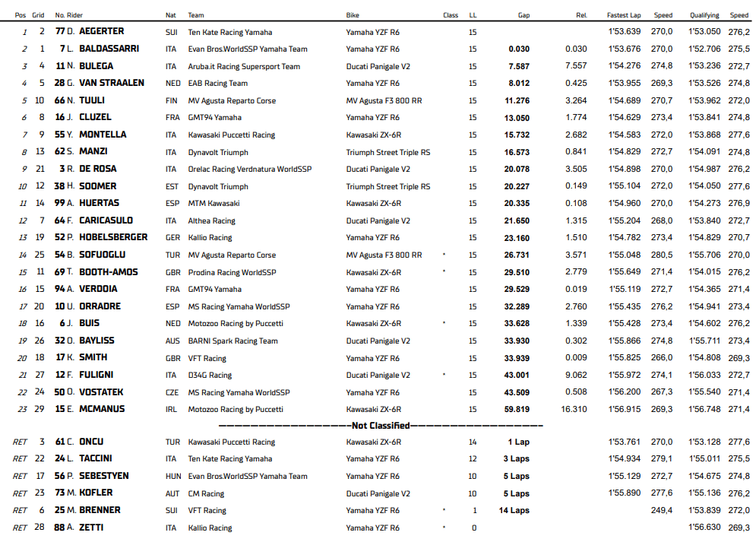Click the Pos column header

point(21,14)
